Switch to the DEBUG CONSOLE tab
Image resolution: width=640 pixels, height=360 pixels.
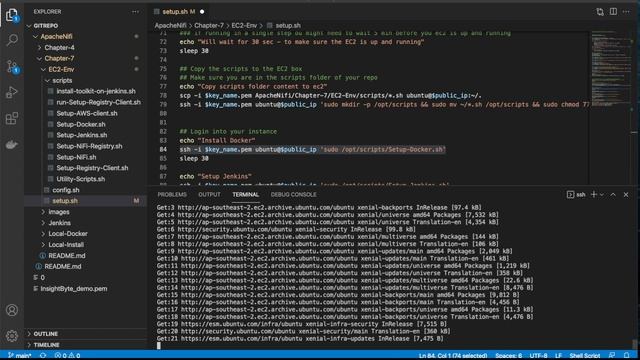(293, 195)
